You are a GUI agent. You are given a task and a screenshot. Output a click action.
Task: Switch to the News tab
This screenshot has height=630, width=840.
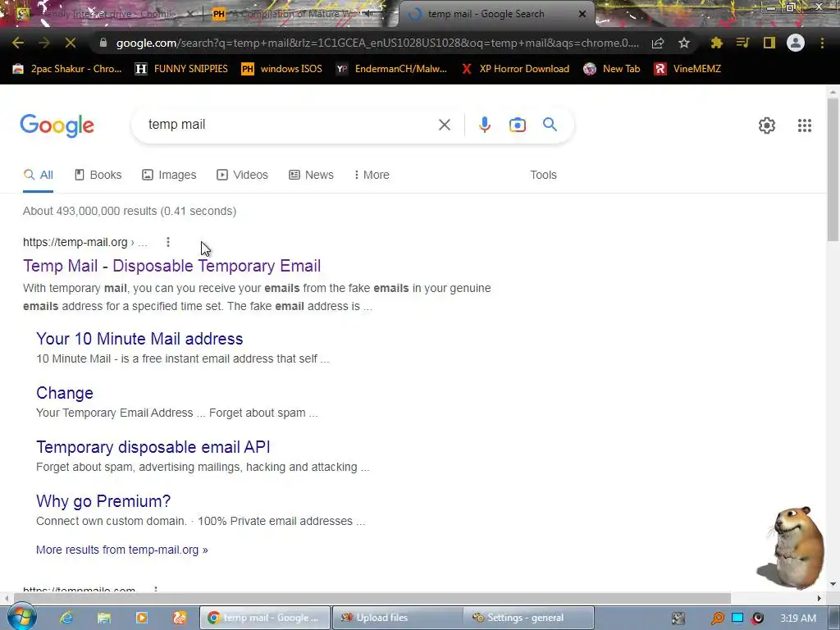pos(311,175)
